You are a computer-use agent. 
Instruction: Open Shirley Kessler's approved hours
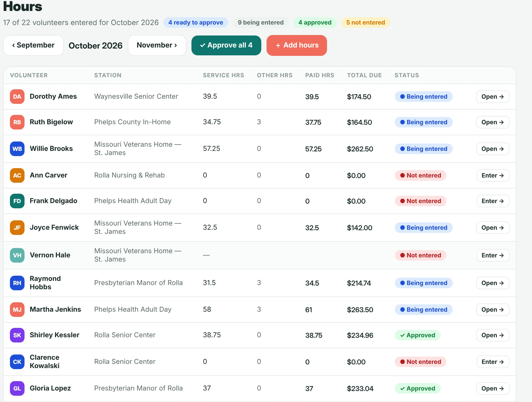(x=493, y=335)
